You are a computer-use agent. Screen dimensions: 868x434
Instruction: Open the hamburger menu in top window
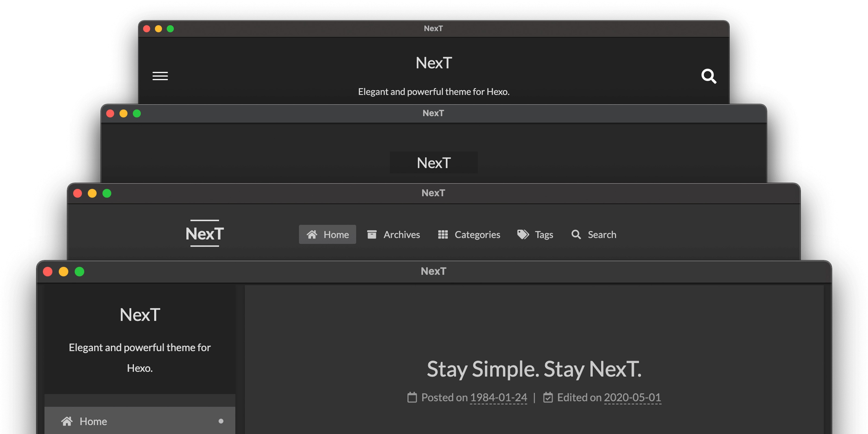click(160, 76)
